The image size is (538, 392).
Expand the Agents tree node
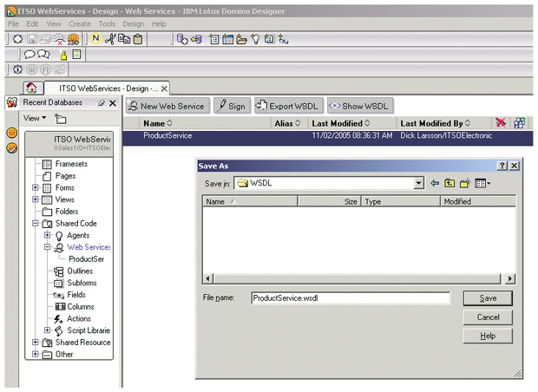pyautogui.click(x=48, y=235)
